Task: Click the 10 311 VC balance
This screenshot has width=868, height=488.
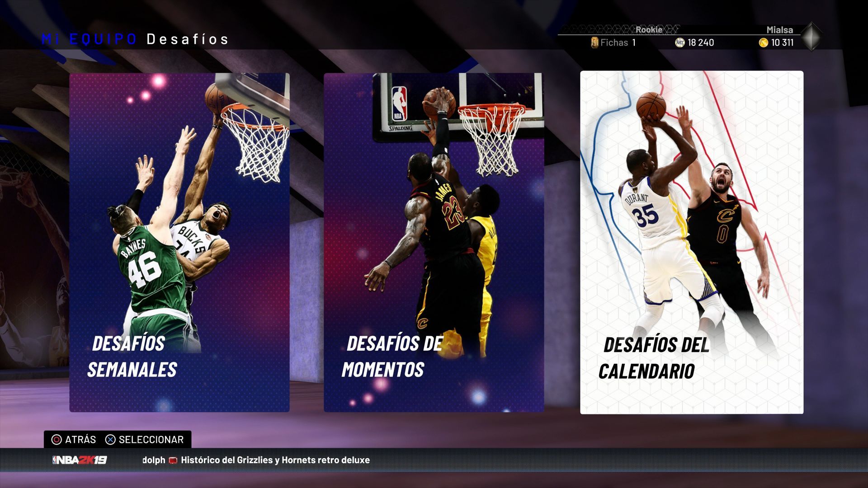Action: (x=782, y=42)
